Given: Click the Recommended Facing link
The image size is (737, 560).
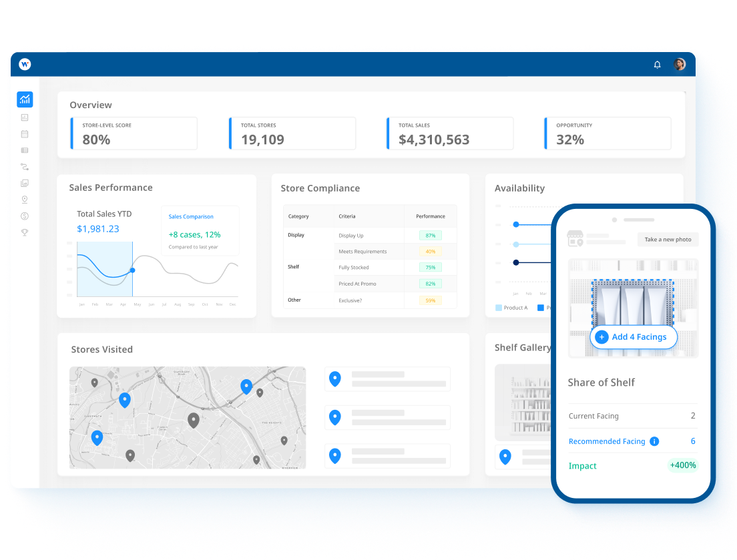Looking at the screenshot, I should (x=606, y=441).
